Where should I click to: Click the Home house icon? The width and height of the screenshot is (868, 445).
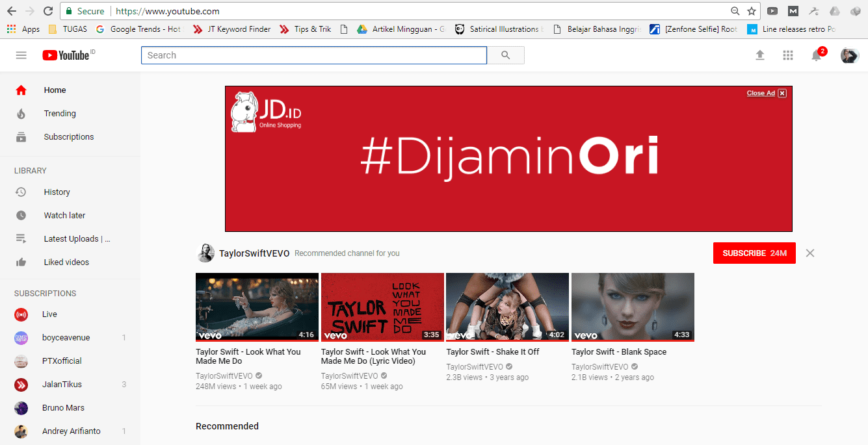(x=21, y=90)
